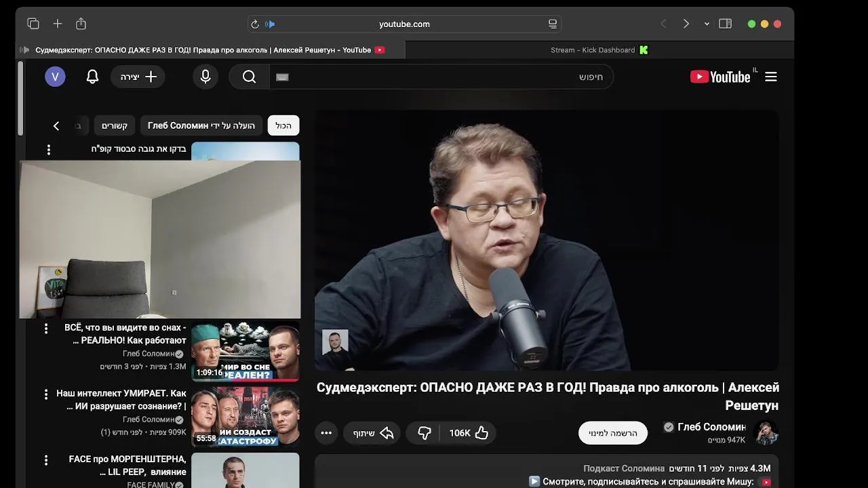Open the FACE про МОРГЕНШТЕРНА video thumbnail
This screenshot has width=868, height=488.
[x=245, y=470]
